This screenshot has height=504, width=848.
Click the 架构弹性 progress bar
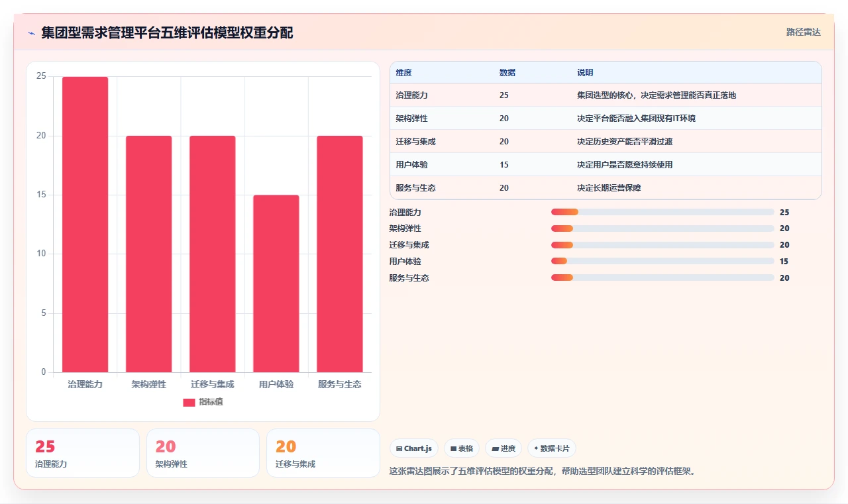(x=662, y=228)
